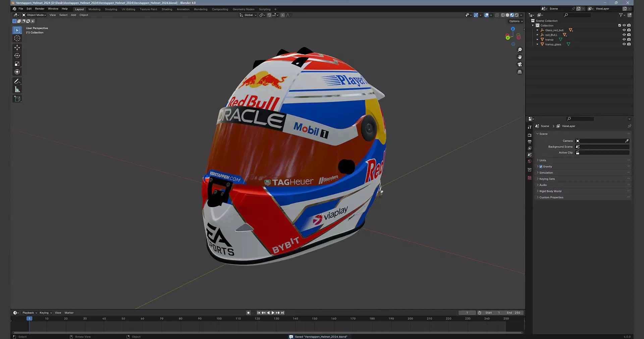Expand the Glass_red_bull tree item

click(537, 30)
